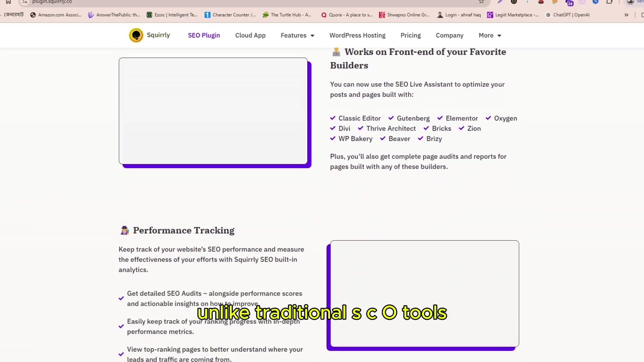Open the Extensions puzzle menu
Image resolution: width=644 pixels, height=362 pixels.
click(609, 2)
